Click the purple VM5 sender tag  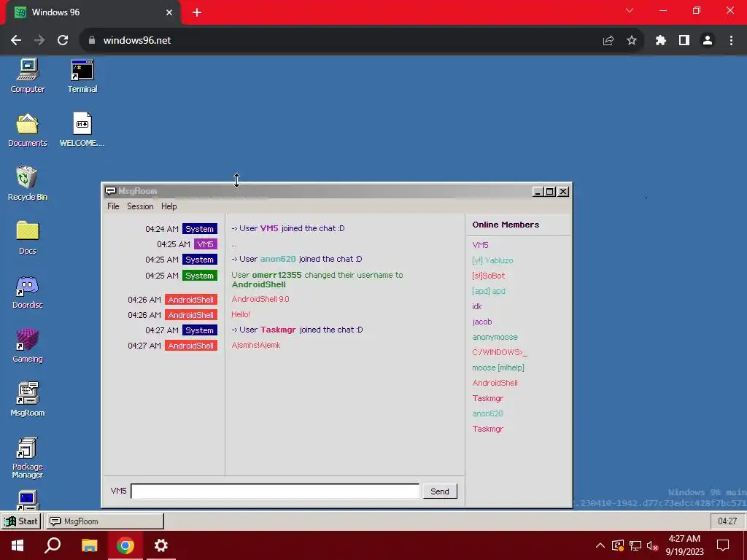(205, 244)
